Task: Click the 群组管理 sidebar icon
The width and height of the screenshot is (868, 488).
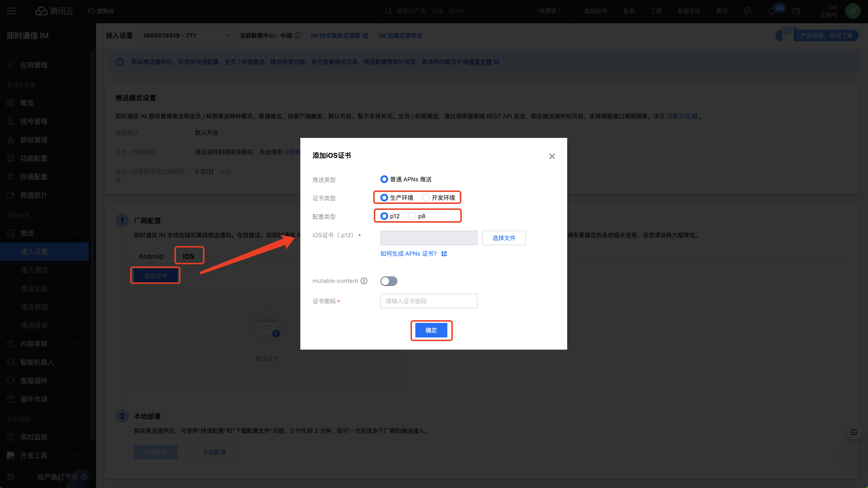Action: pyautogui.click(x=11, y=140)
